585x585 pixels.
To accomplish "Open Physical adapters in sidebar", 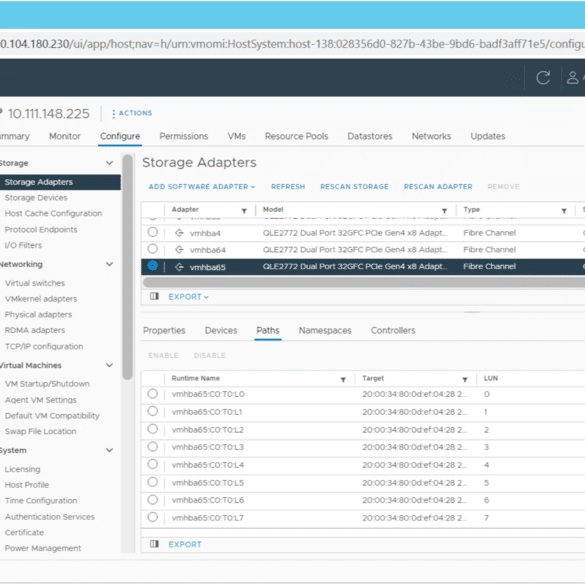I will tap(38, 315).
